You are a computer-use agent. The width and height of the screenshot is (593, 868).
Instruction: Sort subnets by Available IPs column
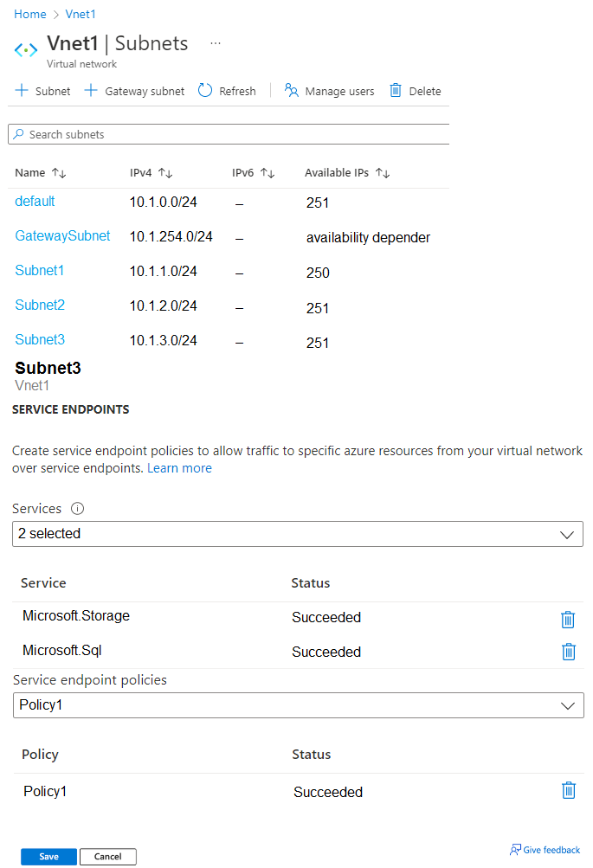pos(383,173)
